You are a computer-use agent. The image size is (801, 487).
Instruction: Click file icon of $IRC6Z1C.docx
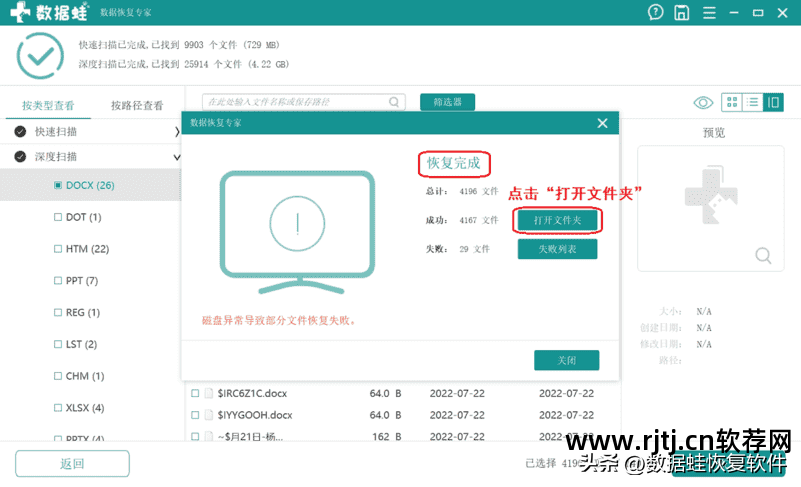tap(208, 393)
